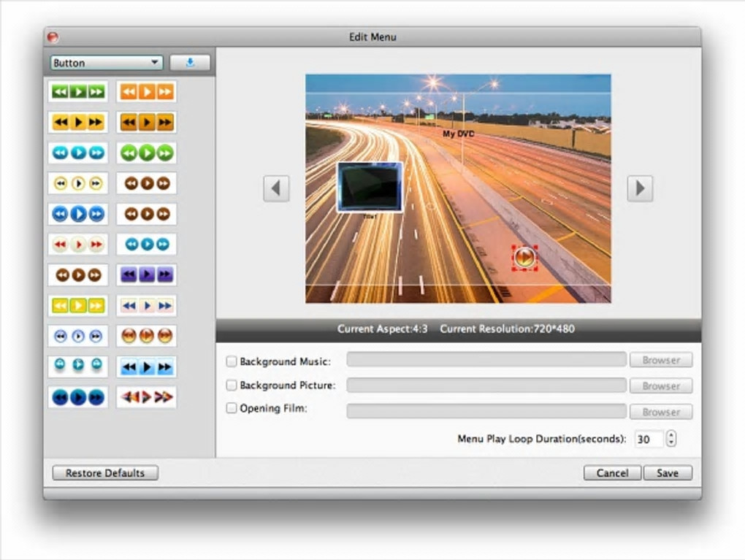
Task: Click the Cancel button
Action: 612,473
